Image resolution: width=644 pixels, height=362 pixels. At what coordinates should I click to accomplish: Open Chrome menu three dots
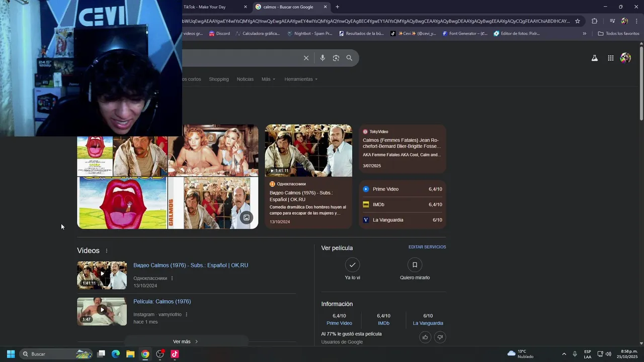[636, 21]
